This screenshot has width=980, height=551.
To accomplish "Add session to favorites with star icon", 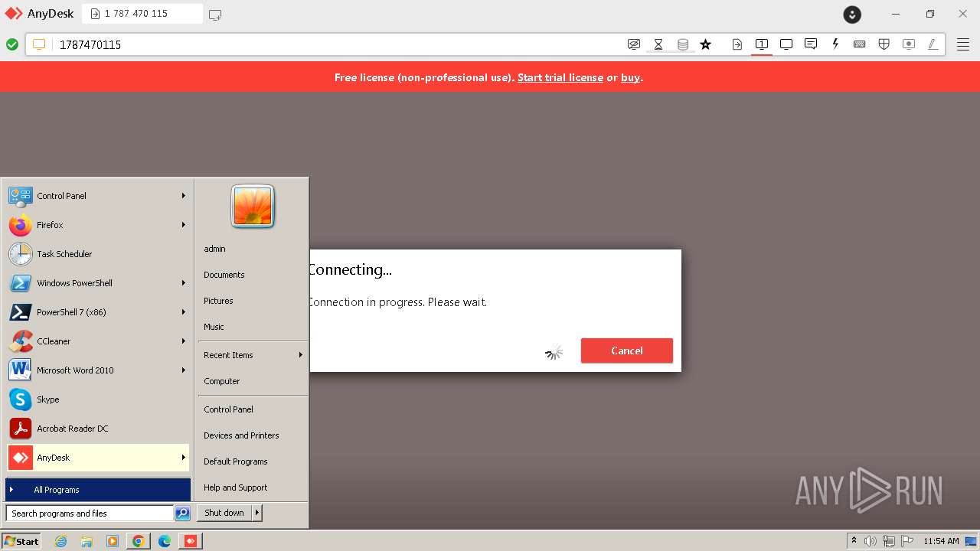I will [706, 44].
